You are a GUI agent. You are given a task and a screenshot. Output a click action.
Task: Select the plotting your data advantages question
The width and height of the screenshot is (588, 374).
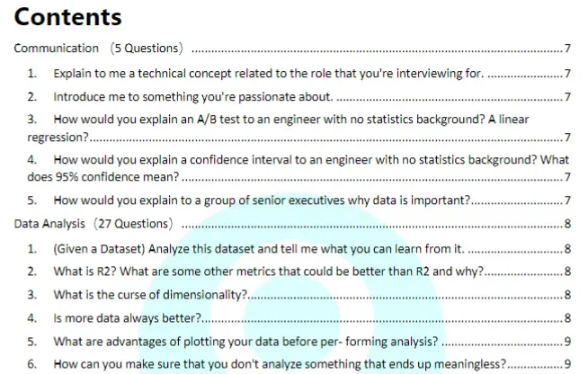pyautogui.click(x=245, y=342)
